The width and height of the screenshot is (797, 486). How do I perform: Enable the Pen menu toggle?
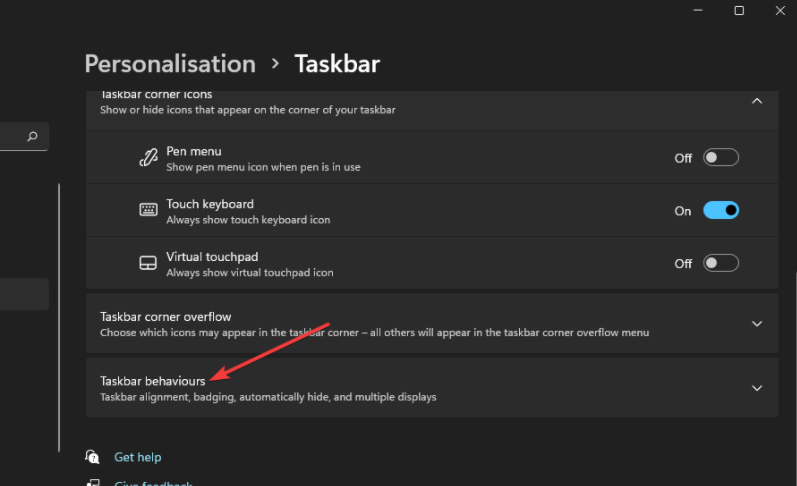click(721, 158)
